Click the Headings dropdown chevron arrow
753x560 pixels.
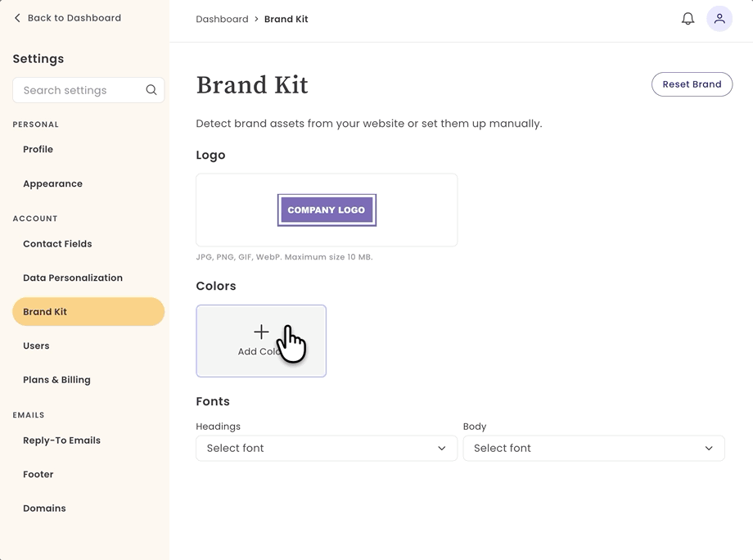pos(441,448)
